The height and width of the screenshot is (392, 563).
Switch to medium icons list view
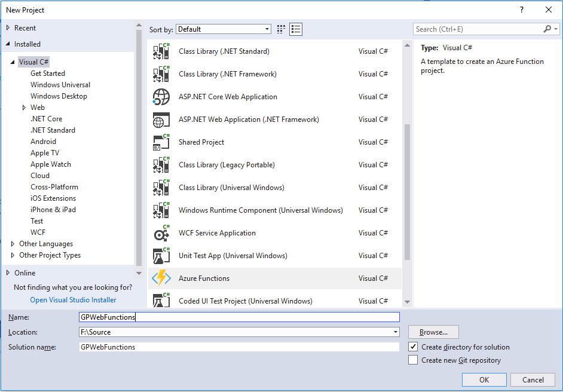tap(296, 29)
